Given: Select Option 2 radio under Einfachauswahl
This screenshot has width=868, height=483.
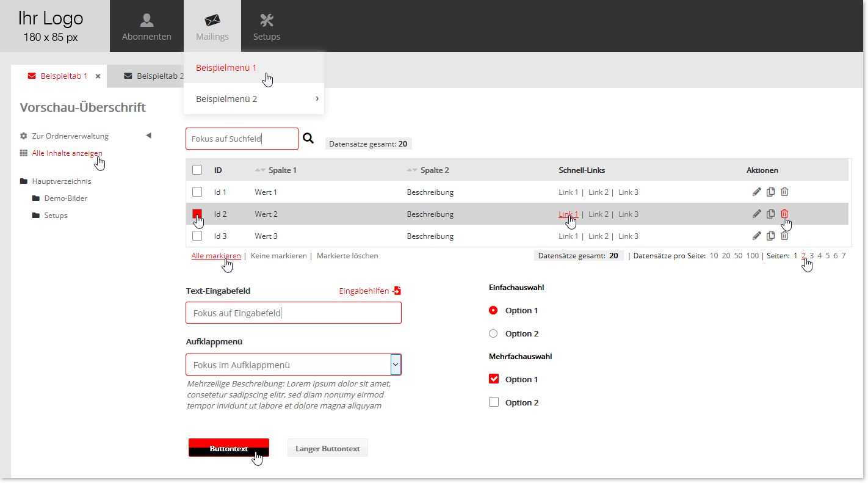Looking at the screenshot, I should tap(494, 333).
